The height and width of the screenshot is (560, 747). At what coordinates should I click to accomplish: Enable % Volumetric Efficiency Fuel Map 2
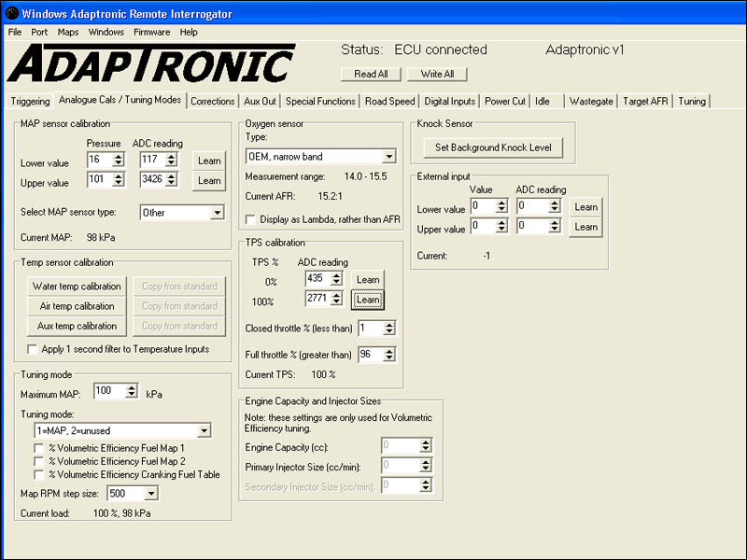38,462
